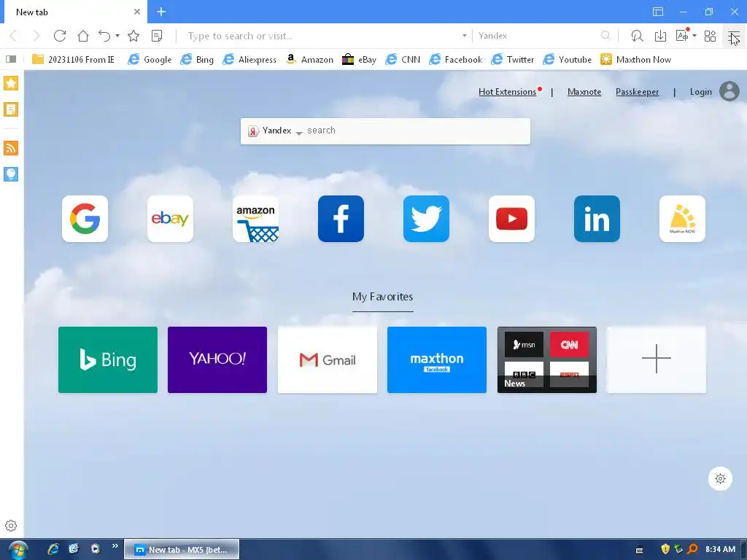Open the Maxthon Now bookmark

click(635, 59)
